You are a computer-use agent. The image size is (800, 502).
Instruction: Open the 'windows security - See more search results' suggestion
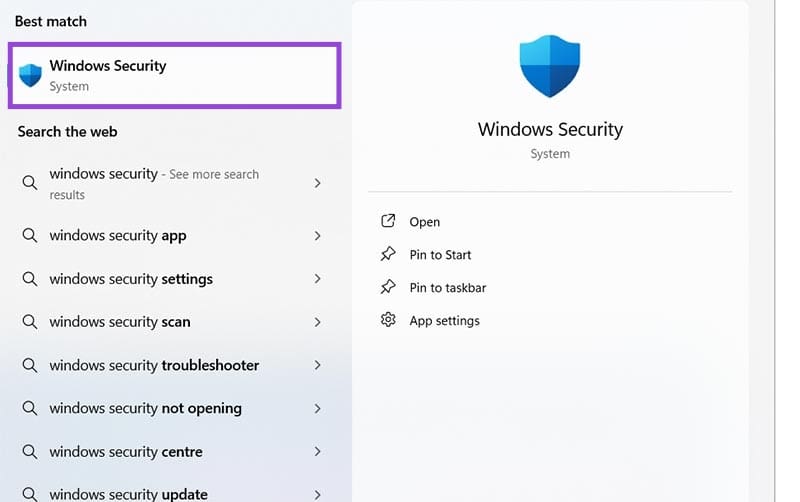point(153,183)
